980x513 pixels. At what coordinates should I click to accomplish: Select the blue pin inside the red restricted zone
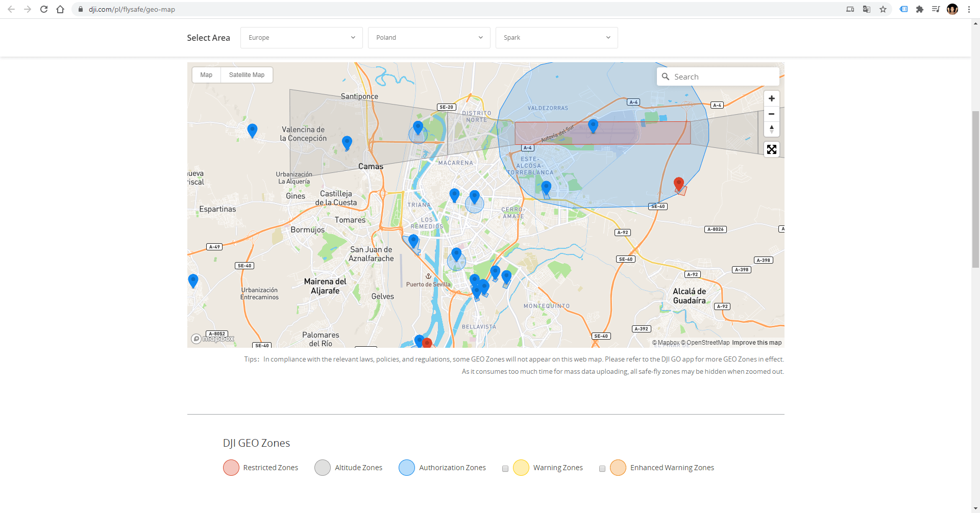(593, 125)
